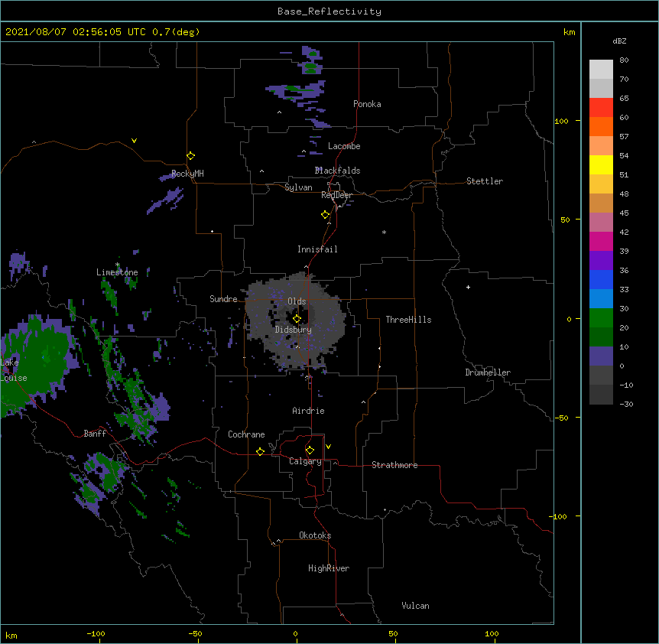Click the Louise label at the map edge

click(14, 378)
